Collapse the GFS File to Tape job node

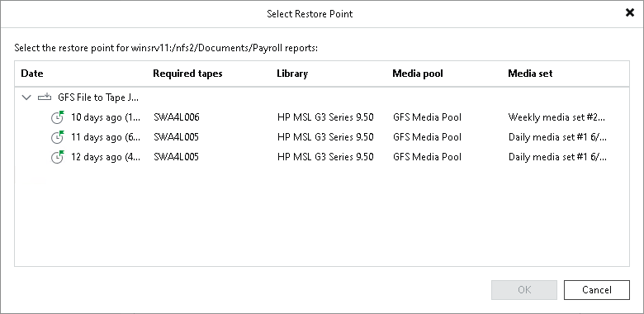[x=26, y=98]
